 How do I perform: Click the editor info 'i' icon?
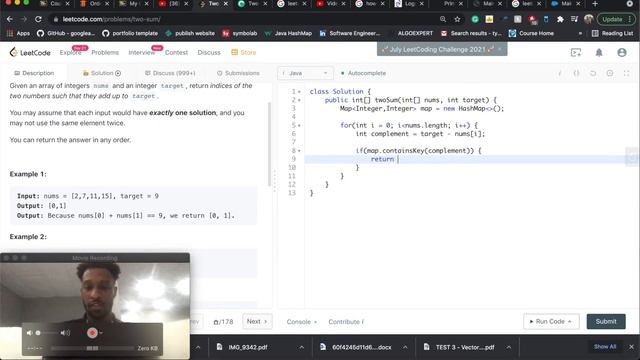click(x=560, y=73)
